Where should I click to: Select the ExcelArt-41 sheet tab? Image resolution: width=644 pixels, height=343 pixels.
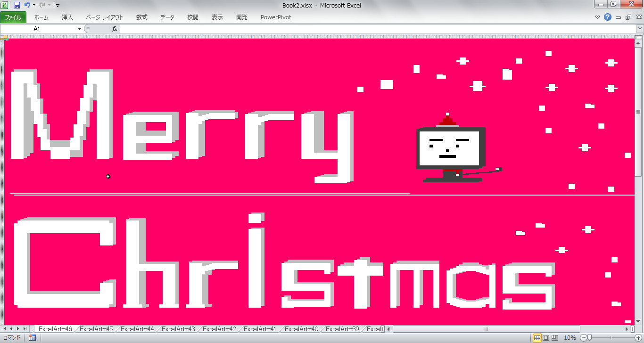click(x=260, y=329)
